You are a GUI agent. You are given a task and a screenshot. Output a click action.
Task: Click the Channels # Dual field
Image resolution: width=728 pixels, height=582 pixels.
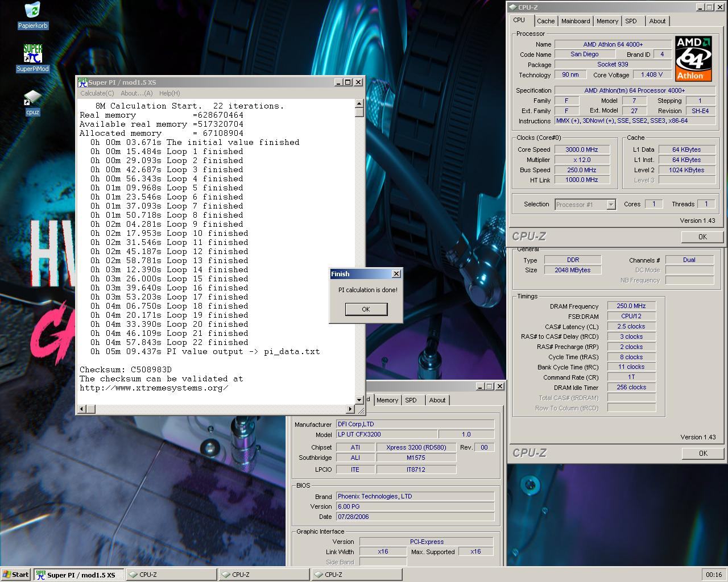(689, 260)
